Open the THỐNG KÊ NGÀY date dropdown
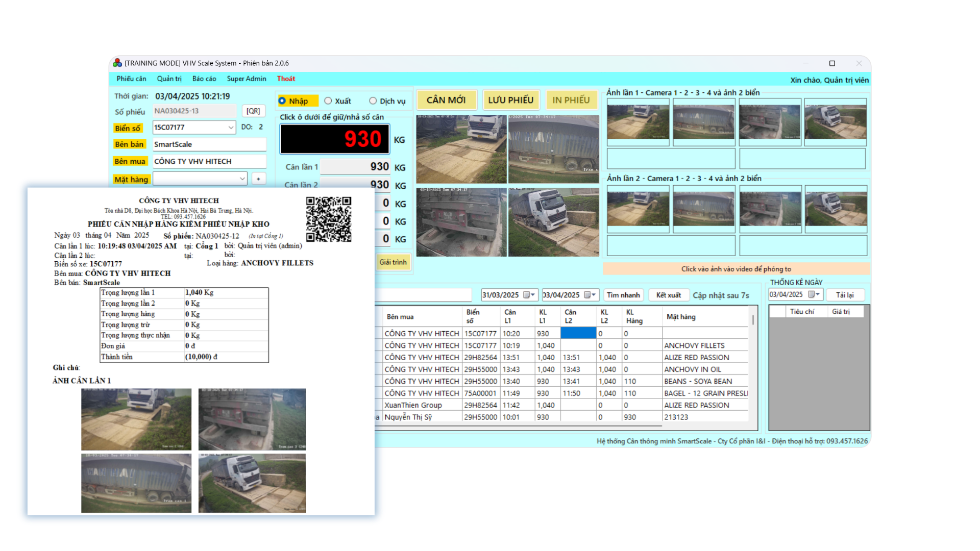980x551 pixels. (814, 294)
